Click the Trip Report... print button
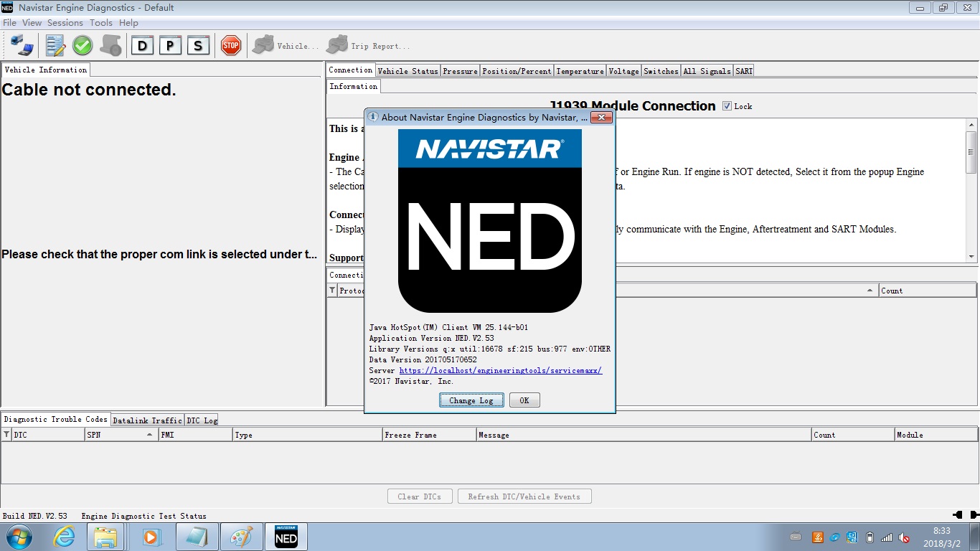Image resolution: width=980 pixels, height=551 pixels. coord(368,46)
